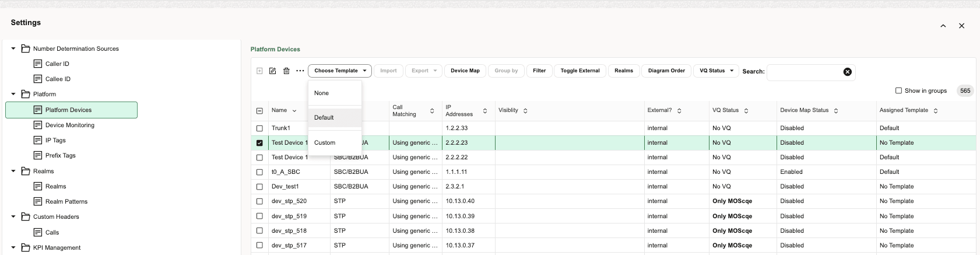980x255 pixels.
Task: Check the Trunk1 row checkbox
Action: tap(259, 128)
